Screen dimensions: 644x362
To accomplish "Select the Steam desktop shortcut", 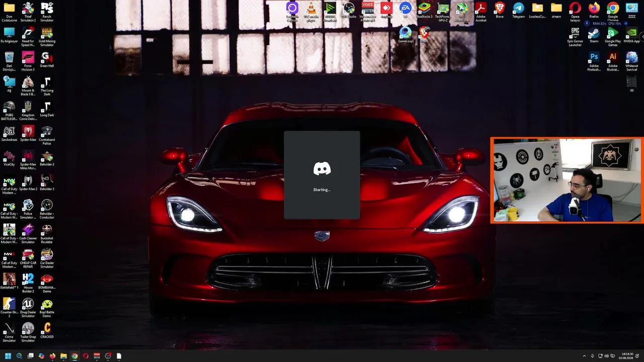I will [x=594, y=35].
